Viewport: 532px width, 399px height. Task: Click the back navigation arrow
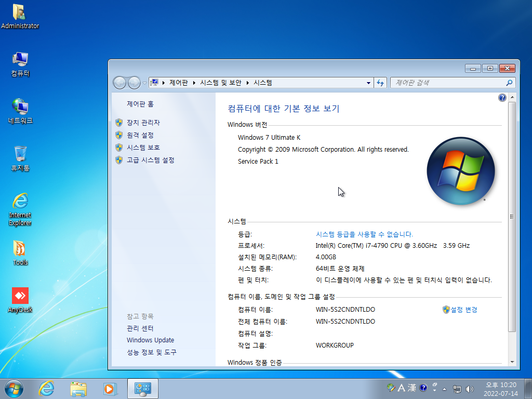[119, 83]
